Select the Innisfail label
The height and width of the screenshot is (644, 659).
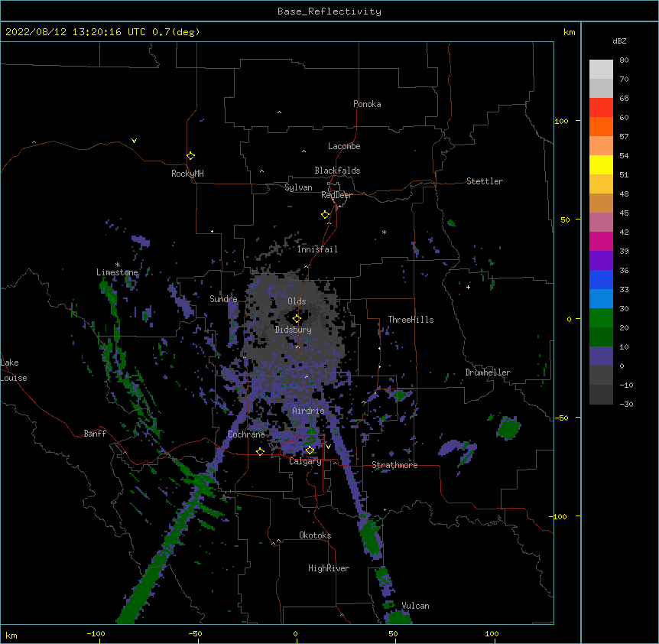pyautogui.click(x=317, y=249)
